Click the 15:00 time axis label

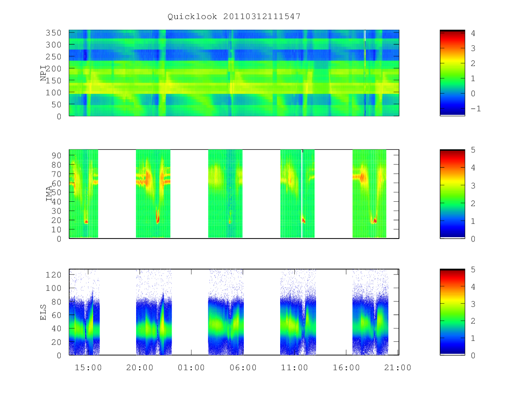89,368
